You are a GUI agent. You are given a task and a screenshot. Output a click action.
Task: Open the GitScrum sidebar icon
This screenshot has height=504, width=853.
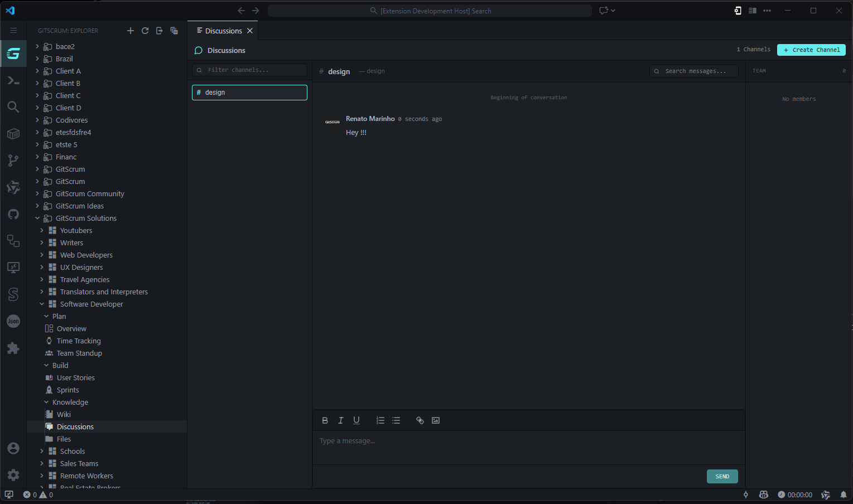[13, 54]
